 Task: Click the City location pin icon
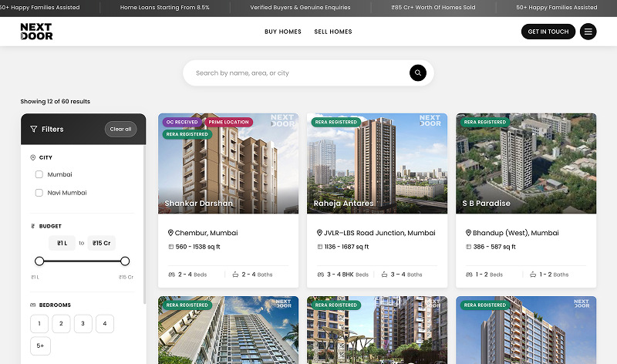coord(32,157)
